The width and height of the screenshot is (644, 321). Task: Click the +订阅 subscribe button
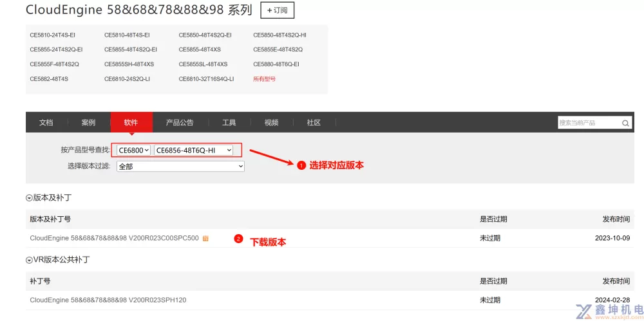pos(277,10)
